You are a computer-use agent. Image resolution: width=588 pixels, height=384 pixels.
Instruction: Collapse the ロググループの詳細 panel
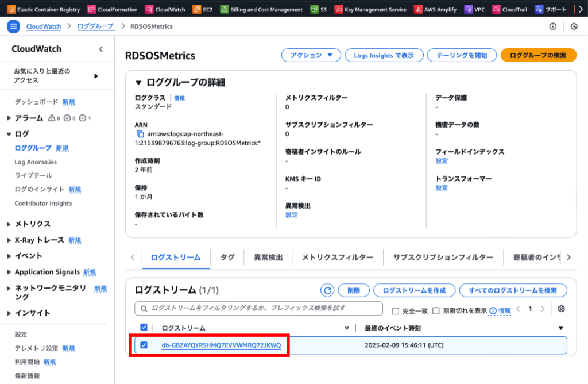tap(138, 83)
